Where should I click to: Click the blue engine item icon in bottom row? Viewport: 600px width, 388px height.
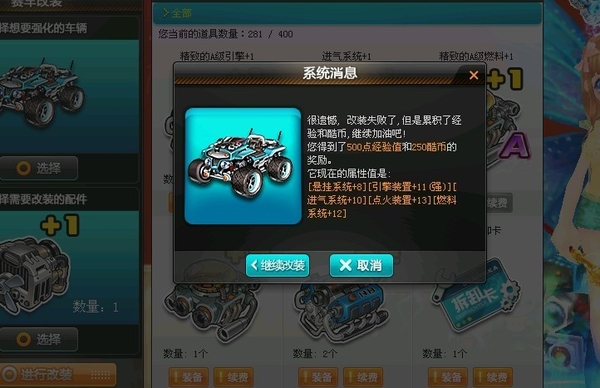341,310
